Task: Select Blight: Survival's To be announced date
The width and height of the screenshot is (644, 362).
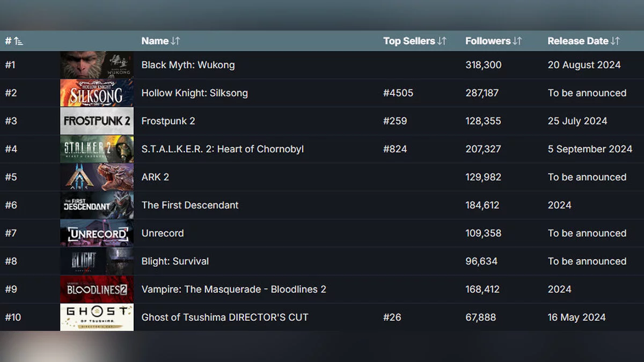Action: [x=587, y=261]
